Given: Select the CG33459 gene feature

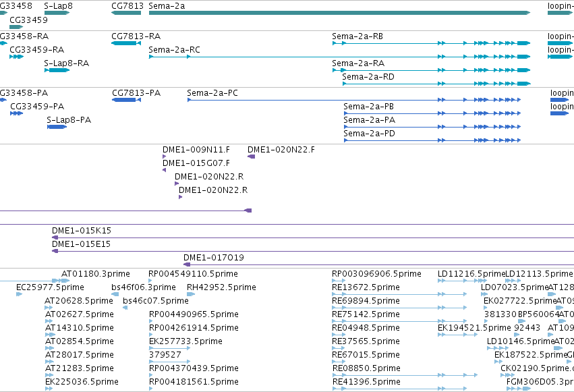Looking at the screenshot, I should point(16,27).
